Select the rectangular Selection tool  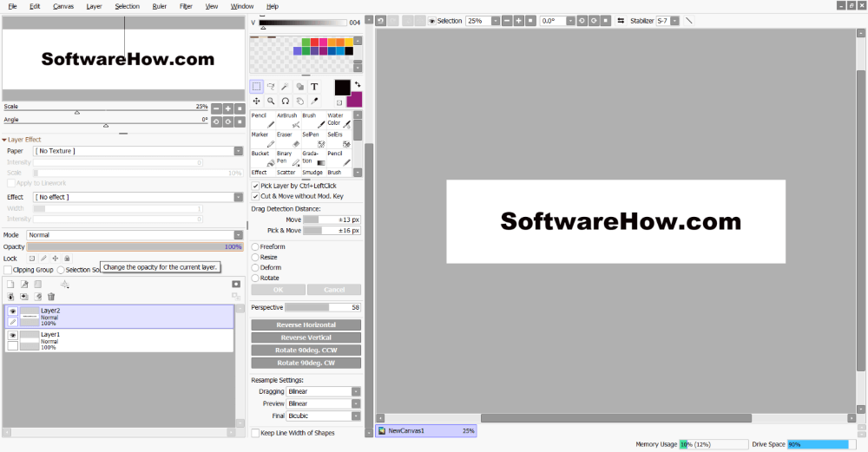[256, 86]
